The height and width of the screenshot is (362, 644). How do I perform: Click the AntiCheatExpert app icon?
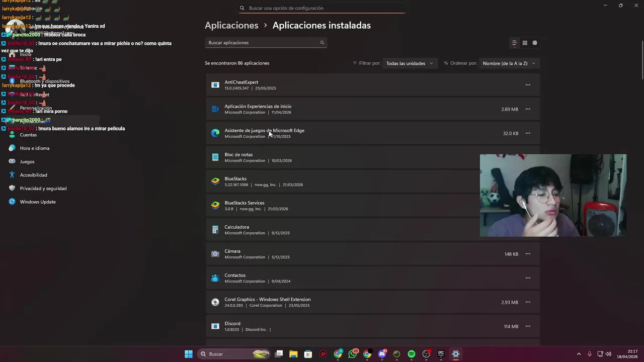pos(215,85)
